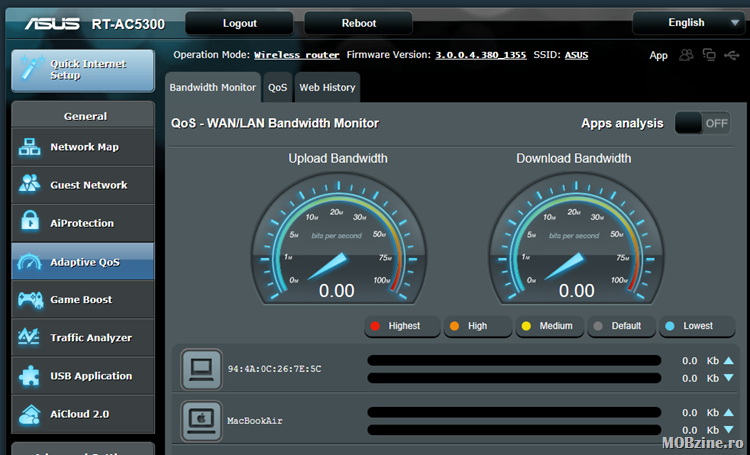Click the App link in header
This screenshot has width=750, height=455.
tap(658, 55)
